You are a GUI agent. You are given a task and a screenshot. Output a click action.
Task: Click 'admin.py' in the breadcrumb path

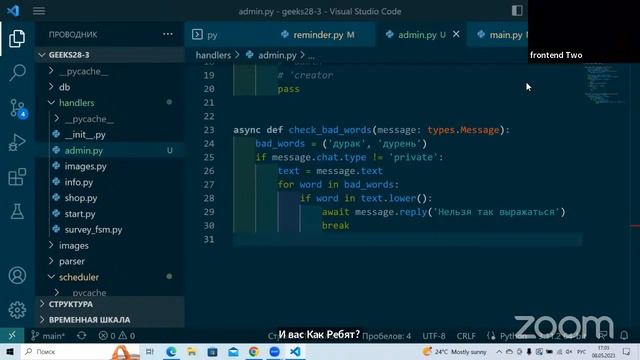coord(277,55)
